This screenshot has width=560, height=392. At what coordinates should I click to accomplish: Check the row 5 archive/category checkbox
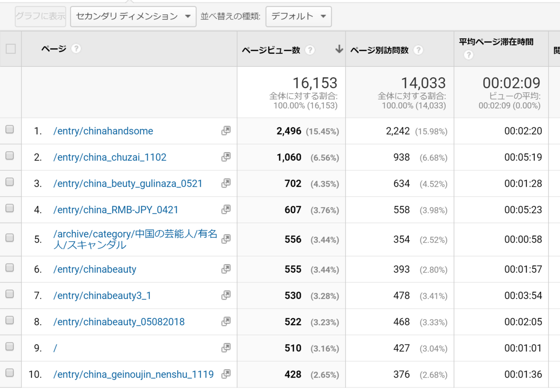[x=9, y=238]
